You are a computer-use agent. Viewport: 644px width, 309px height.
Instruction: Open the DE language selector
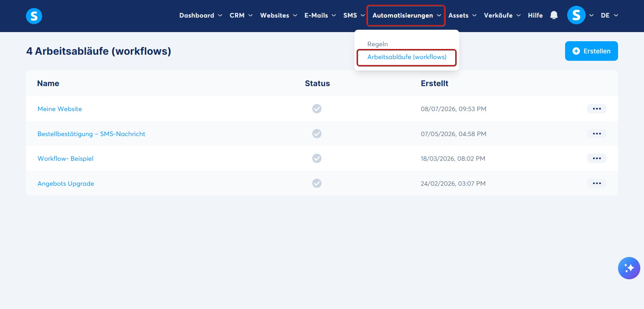coord(609,15)
